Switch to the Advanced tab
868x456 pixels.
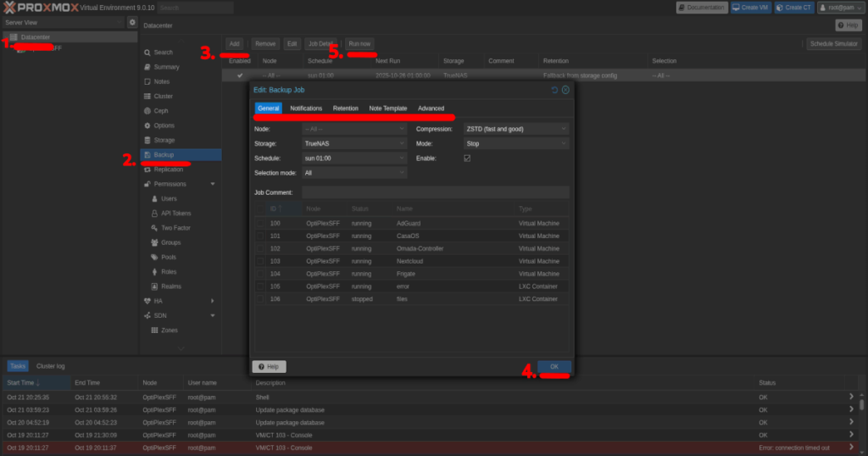point(431,108)
